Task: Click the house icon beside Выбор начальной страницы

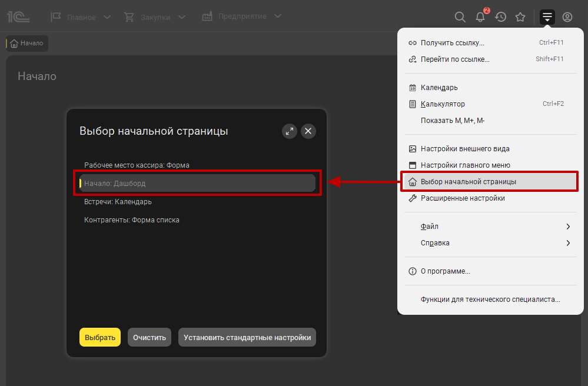Action: tap(413, 182)
